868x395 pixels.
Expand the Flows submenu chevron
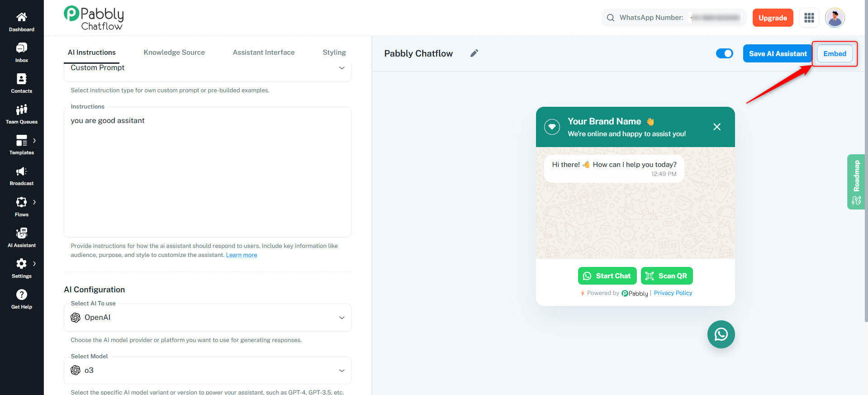pyautogui.click(x=34, y=202)
